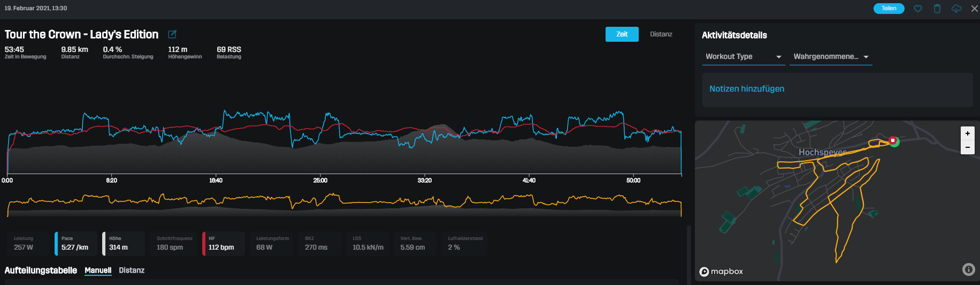Image resolution: width=980 pixels, height=285 pixels.
Task: Open the Workout Type dropdown
Action: pos(743,57)
